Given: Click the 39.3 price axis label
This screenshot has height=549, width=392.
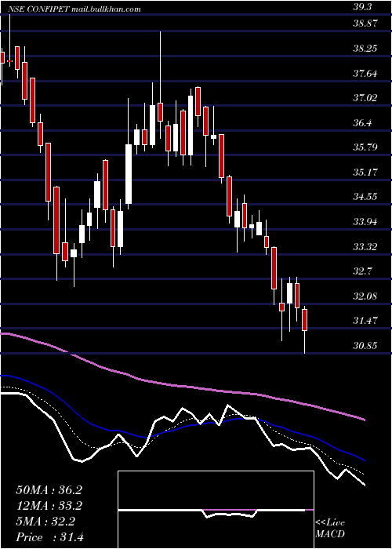Looking at the screenshot, I should point(364,8).
